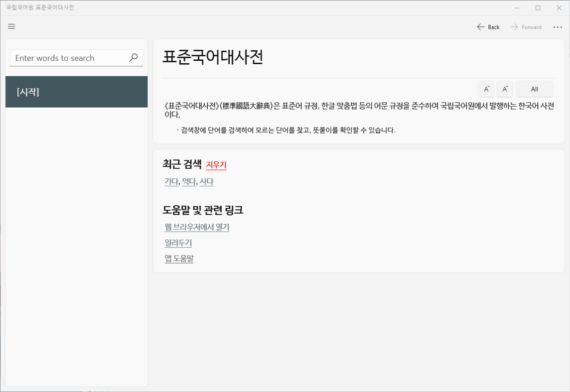Image resolution: width=570 pixels, height=392 pixels.
Task: Open the 앱 도움말 help link
Action: [x=179, y=258]
